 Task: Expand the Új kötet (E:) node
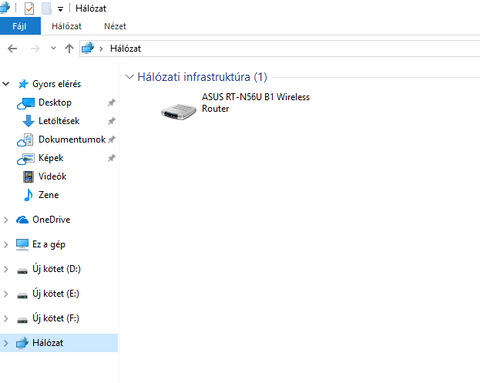click(x=6, y=294)
